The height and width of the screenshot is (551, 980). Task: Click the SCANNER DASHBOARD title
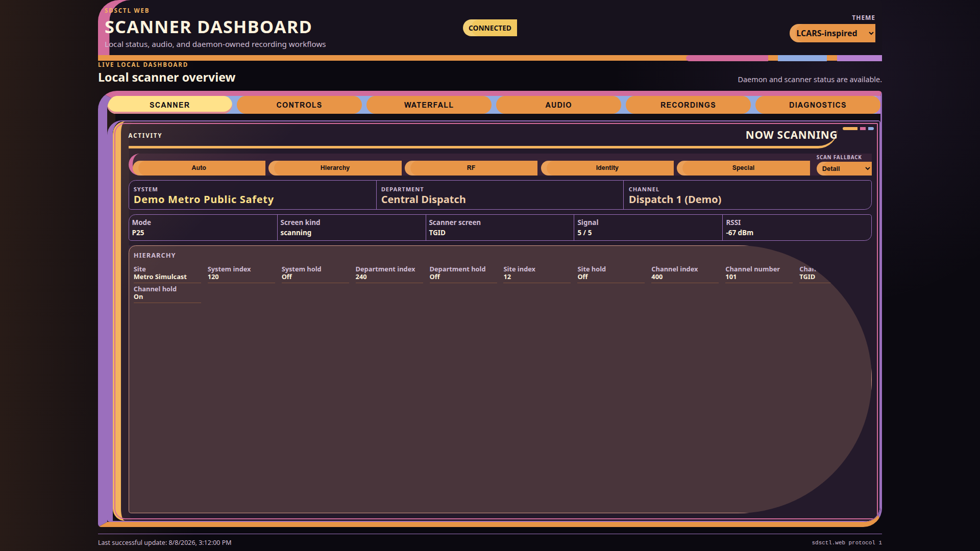pos(208,27)
